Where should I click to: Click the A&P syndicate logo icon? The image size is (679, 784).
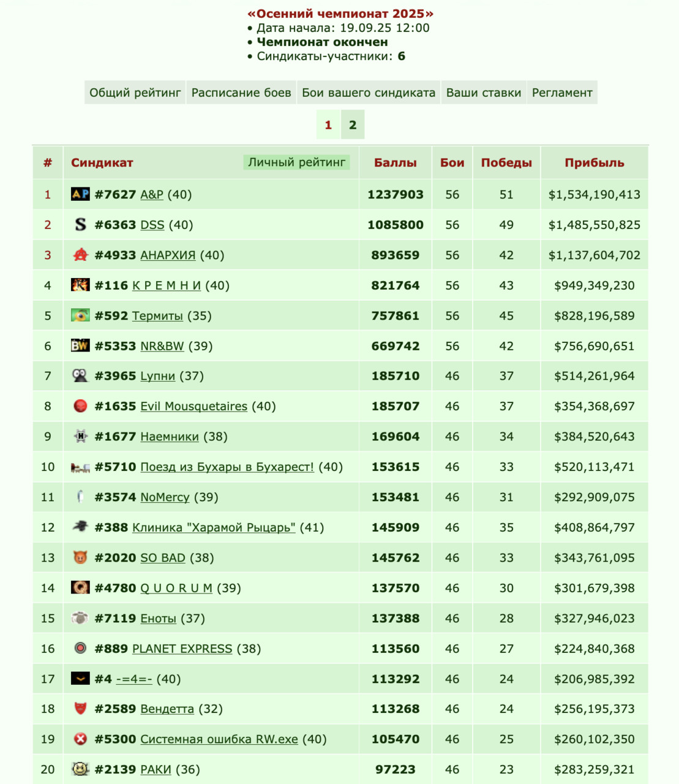pos(80,194)
